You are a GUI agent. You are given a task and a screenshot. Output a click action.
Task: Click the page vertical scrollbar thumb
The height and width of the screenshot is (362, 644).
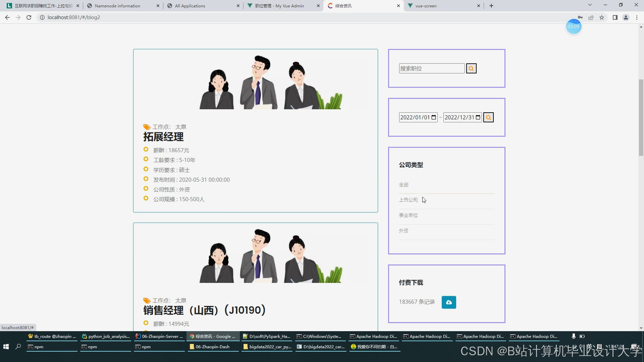[x=641, y=117]
